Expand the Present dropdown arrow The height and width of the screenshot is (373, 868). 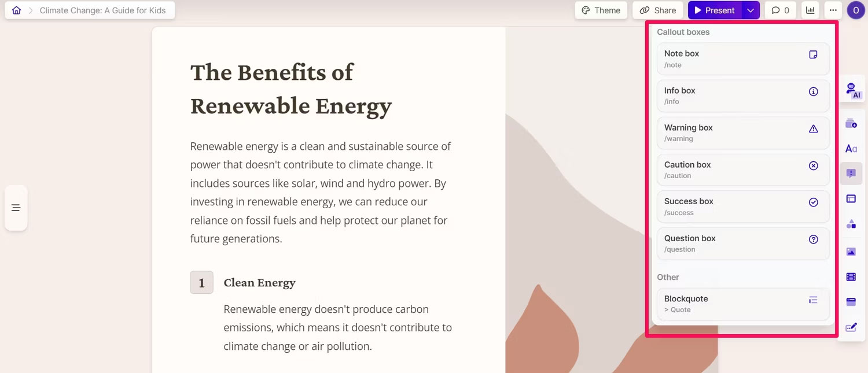coord(751,10)
